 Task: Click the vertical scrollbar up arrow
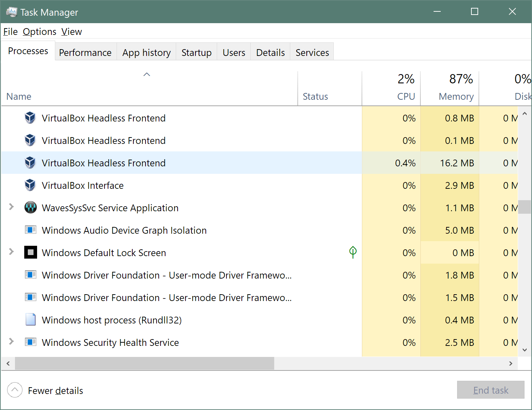pyautogui.click(x=525, y=114)
